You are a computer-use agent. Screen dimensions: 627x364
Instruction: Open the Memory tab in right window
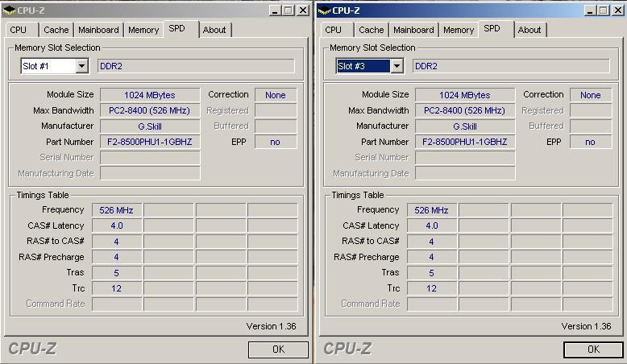[459, 30]
